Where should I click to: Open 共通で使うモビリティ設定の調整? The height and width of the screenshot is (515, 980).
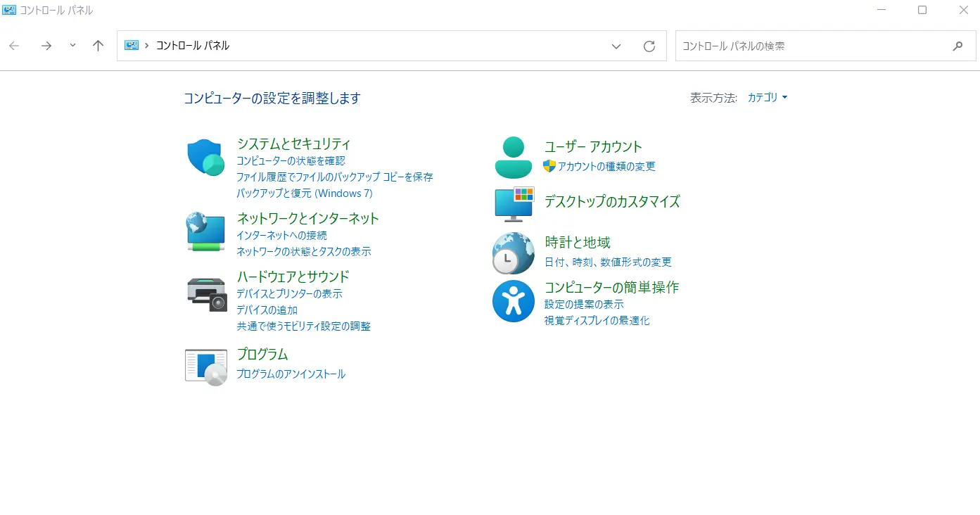pos(303,326)
